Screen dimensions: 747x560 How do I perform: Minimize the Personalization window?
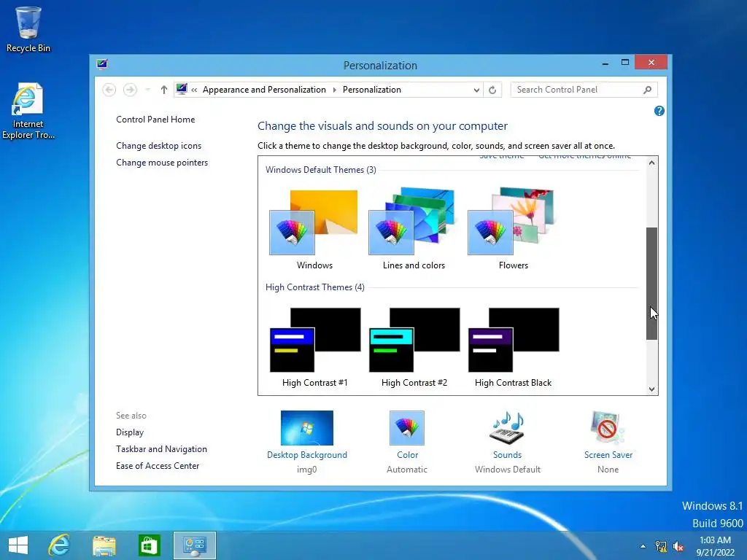click(605, 63)
